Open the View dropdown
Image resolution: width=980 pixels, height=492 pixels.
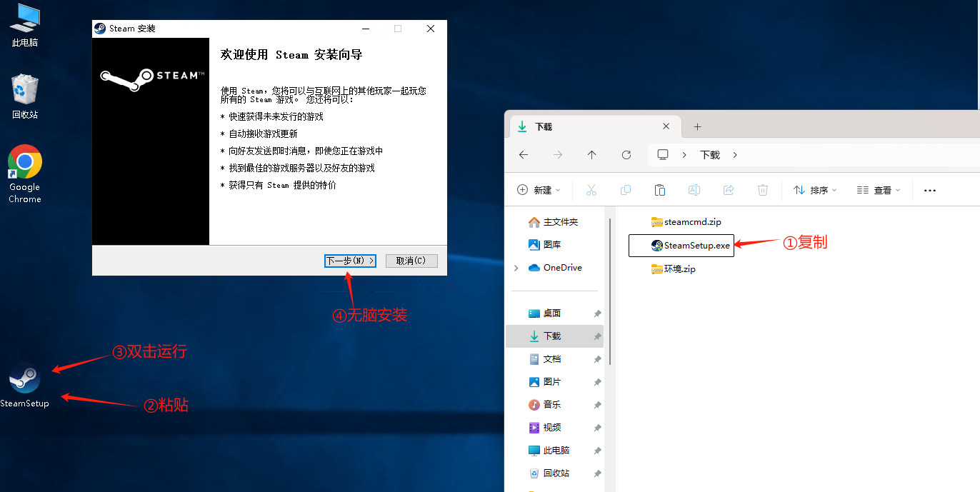(879, 190)
